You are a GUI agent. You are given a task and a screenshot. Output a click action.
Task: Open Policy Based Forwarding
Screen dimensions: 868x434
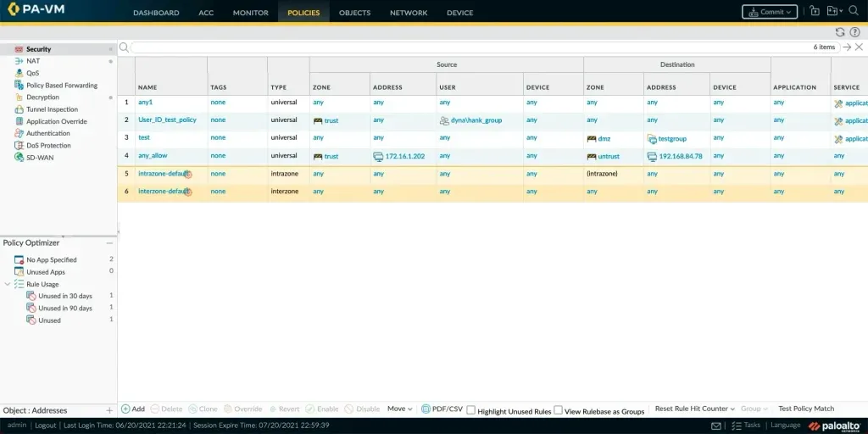coord(61,86)
